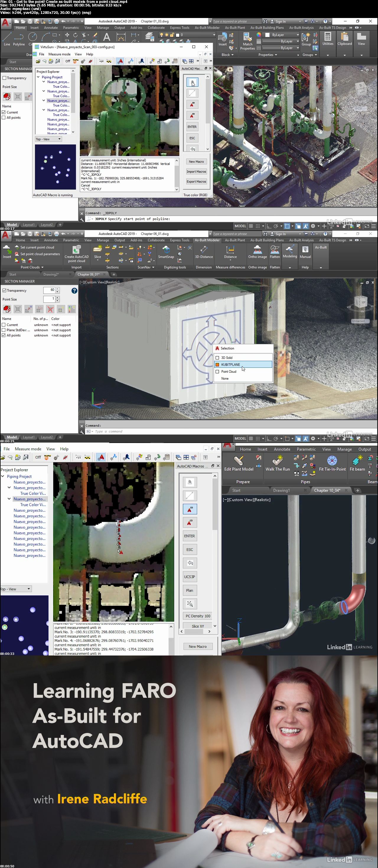The height and width of the screenshot is (868, 378).
Task: Expand the ScanNav panel dropdown
Action: 146,267
